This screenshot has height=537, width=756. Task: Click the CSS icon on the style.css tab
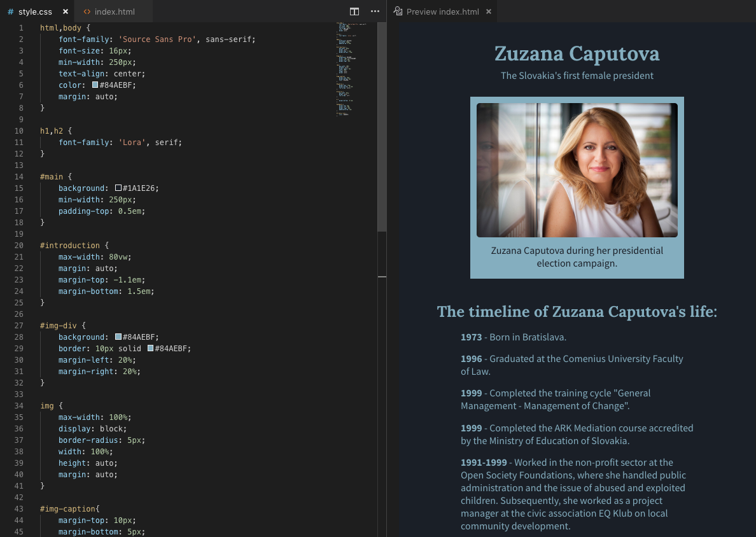pyautogui.click(x=10, y=11)
